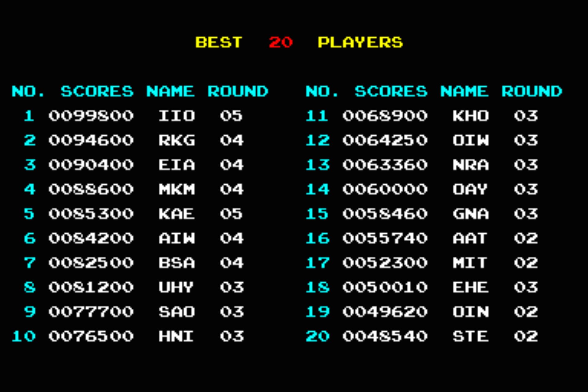Click score 0082500 for BSA
Screen dimensions: 588x392
pos(91,263)
